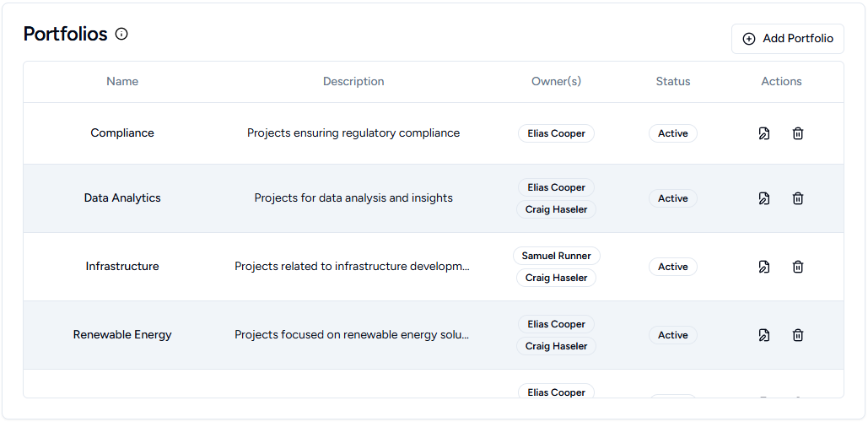Click the Add Portfolio button

pos(787,39)
